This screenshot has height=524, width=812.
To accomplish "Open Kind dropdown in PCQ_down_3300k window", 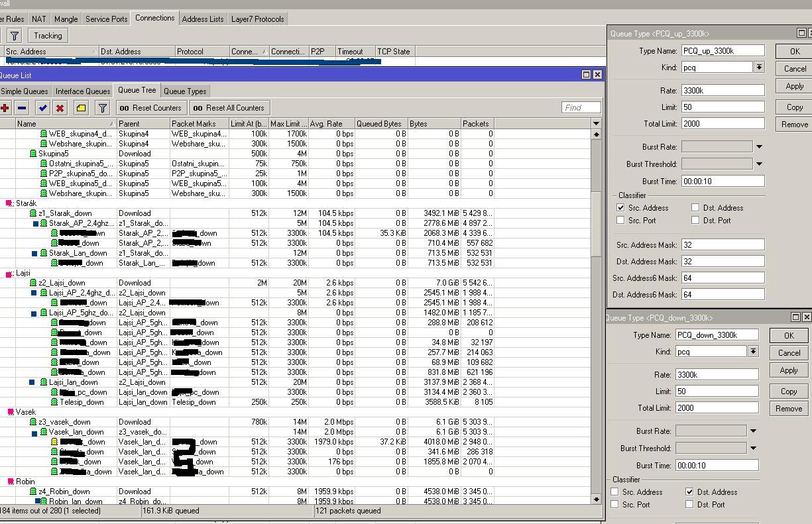I will coord(753,351).
